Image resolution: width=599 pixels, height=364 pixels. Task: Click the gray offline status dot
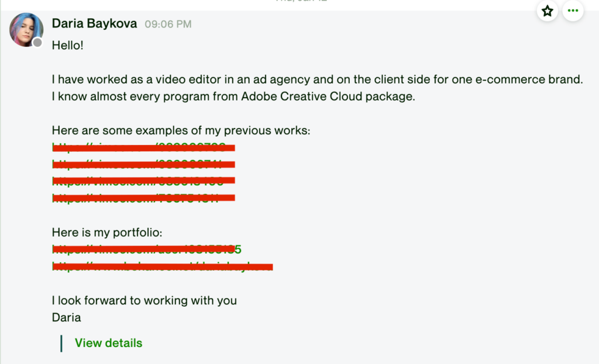click(x=37, y=43)
